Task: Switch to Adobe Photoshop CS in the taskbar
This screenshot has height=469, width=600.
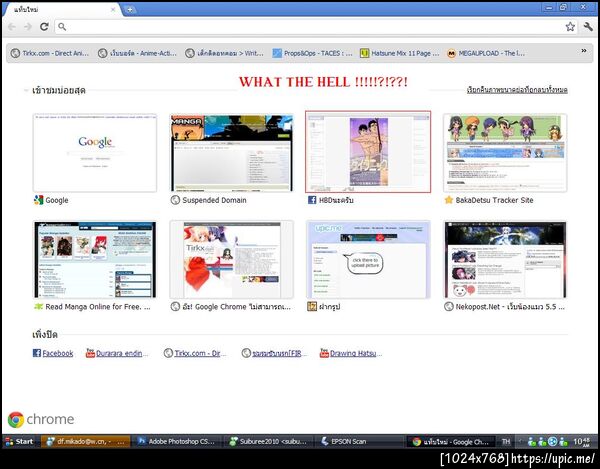Action: click(176, 441)
